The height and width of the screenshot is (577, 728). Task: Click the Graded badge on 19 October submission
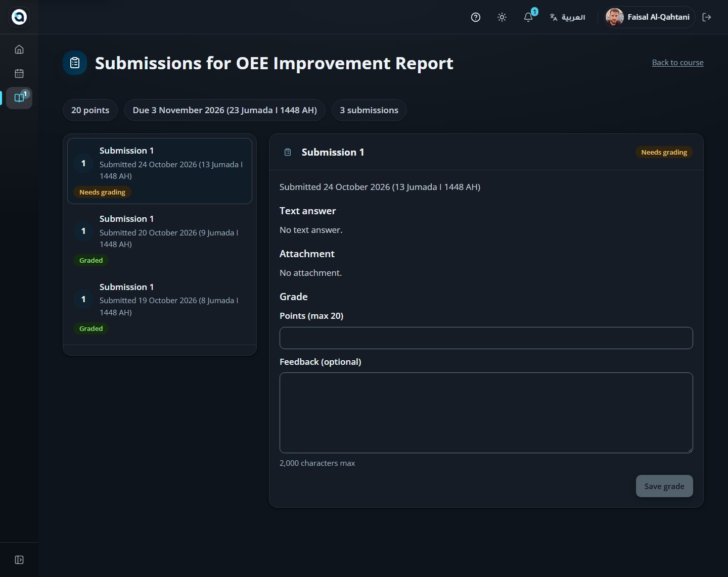(91, 328)
